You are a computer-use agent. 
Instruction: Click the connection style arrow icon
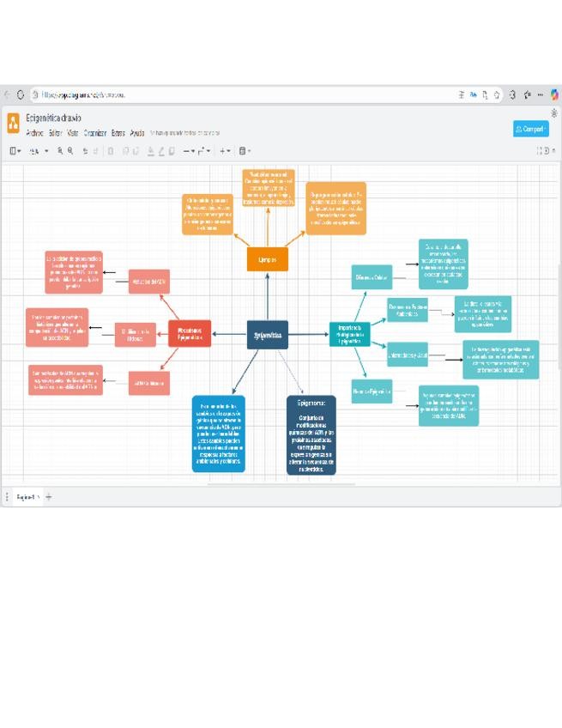[x=186, y=151]
